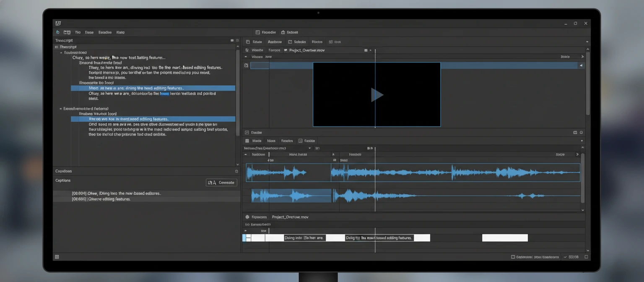
Task: Click the sequence icon beside Project_Onetow.mov
Action: tap(247, 217)
